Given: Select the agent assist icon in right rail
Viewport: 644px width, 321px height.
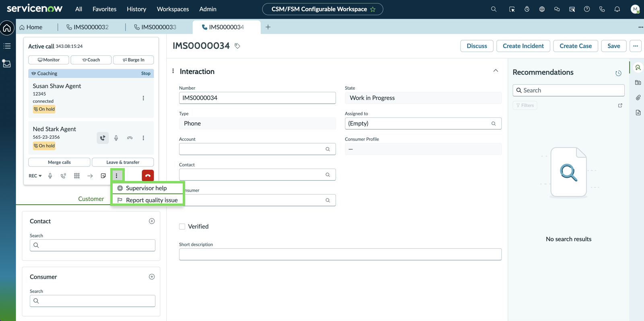Looking at the screenshot, I should pos(638,68).
